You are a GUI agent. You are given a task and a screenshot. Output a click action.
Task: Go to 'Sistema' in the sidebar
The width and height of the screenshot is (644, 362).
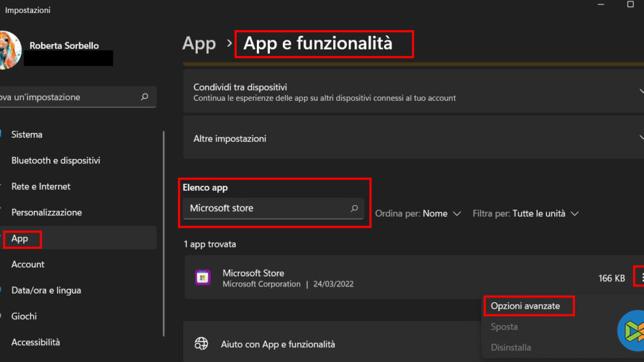tap(27, 135)
